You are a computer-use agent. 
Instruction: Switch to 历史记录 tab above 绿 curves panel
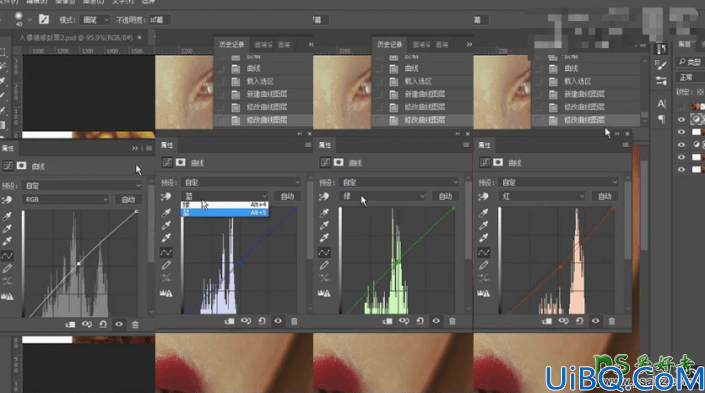[x=389, y=45]
